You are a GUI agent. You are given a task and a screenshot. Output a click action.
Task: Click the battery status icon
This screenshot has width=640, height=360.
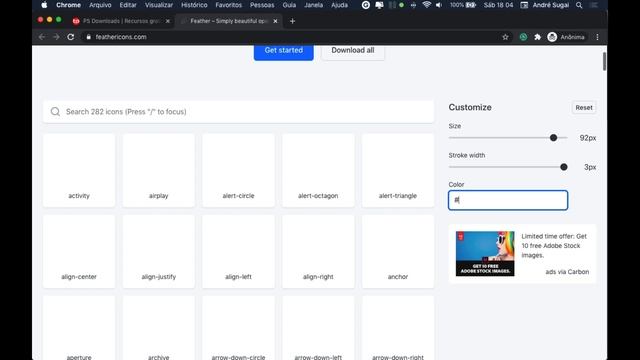471,5
